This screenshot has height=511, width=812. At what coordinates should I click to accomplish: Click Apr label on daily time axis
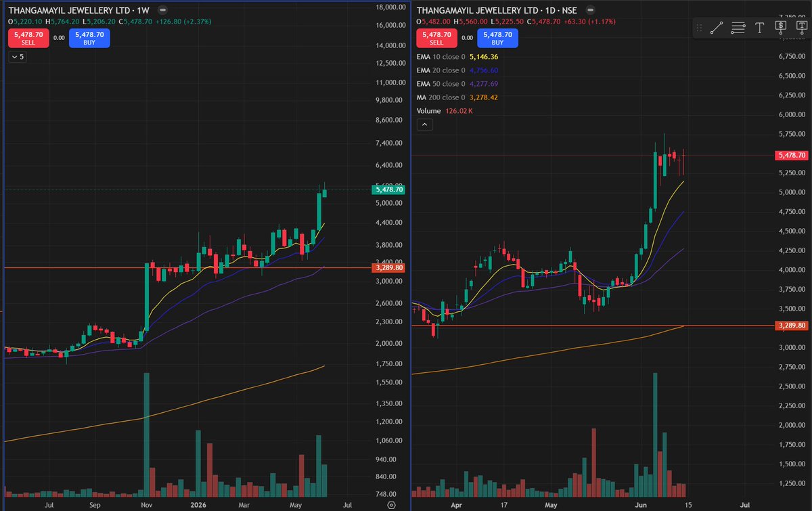(456, 505)
